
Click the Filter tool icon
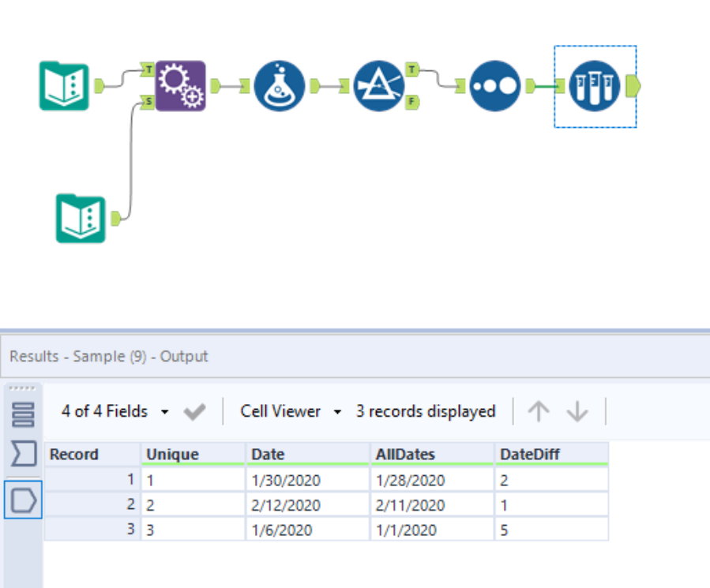click(x=378, y=85)
